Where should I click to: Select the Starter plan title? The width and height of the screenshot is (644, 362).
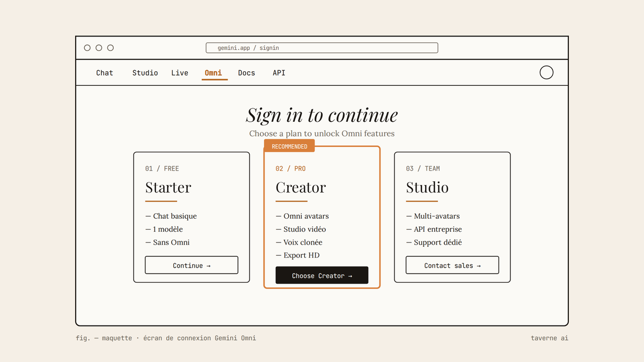click(168, 188)
